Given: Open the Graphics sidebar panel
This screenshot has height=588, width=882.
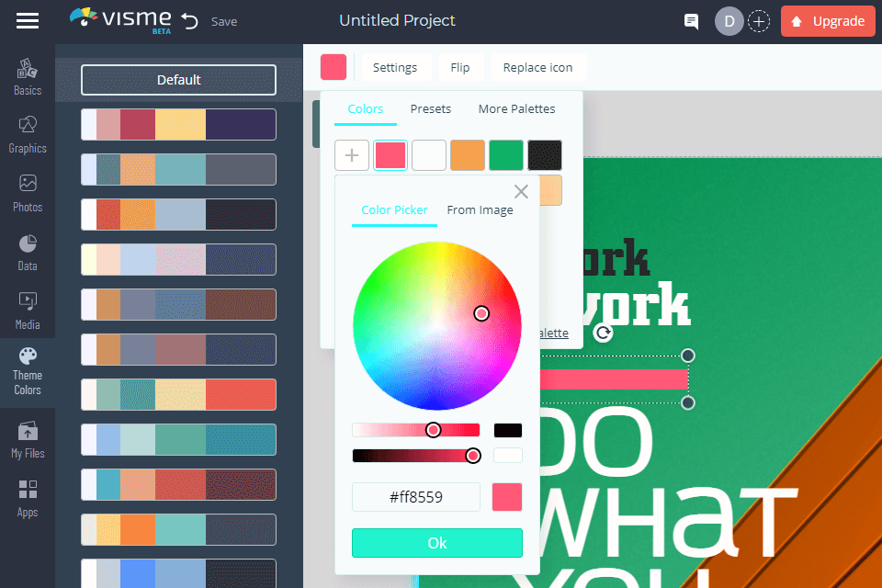Looking at the screenshot, I should tap(28, 134).
